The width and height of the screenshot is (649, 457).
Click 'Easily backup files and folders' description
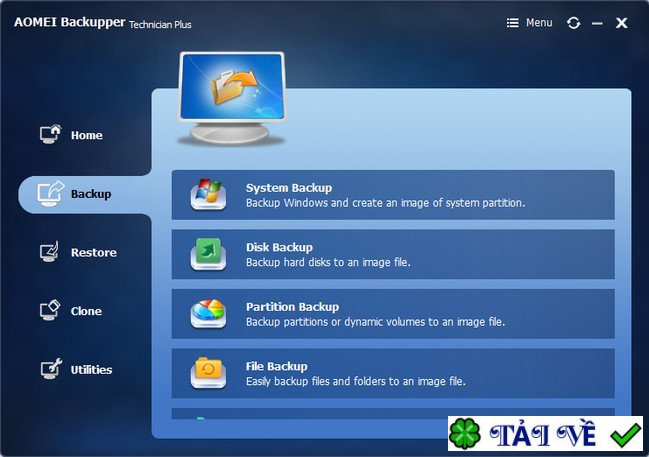(356, 381)
